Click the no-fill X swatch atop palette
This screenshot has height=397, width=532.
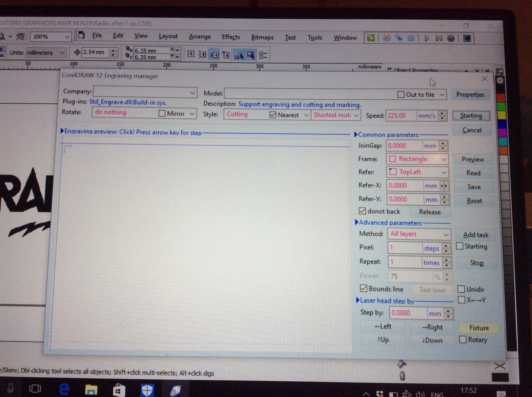coord(500,81)
